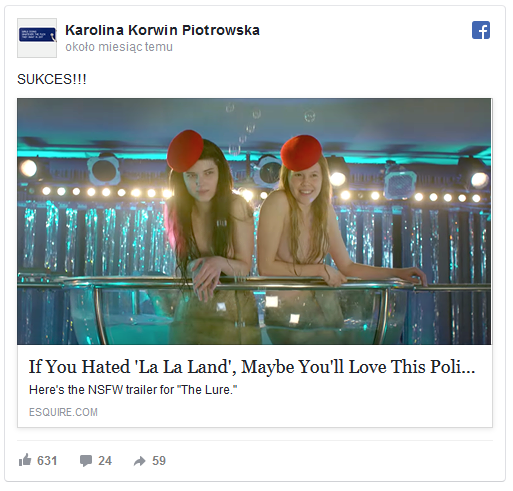The height and width of the screenshot is (491, 513).
Task: Click the thumbs-up like icon
Action: pyautogui.click(x=25, y=460)
